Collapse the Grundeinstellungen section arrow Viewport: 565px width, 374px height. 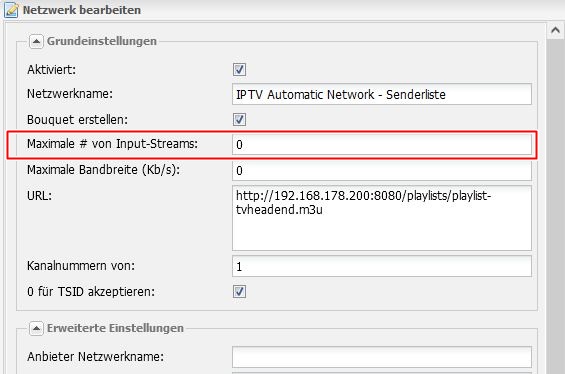tap(36, 41)
